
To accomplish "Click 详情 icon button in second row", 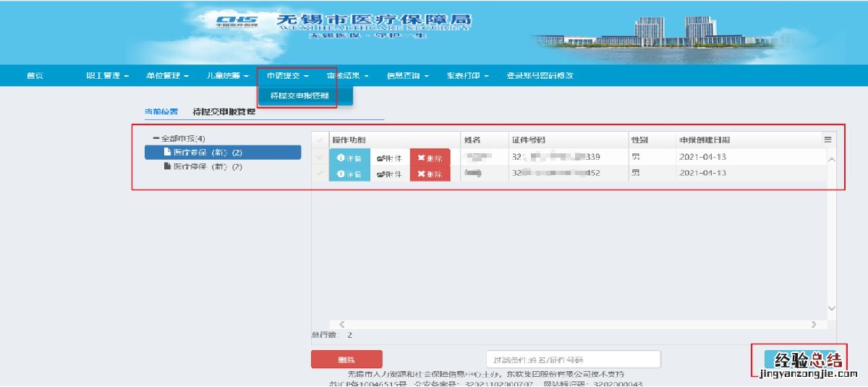I will point(349,174).
